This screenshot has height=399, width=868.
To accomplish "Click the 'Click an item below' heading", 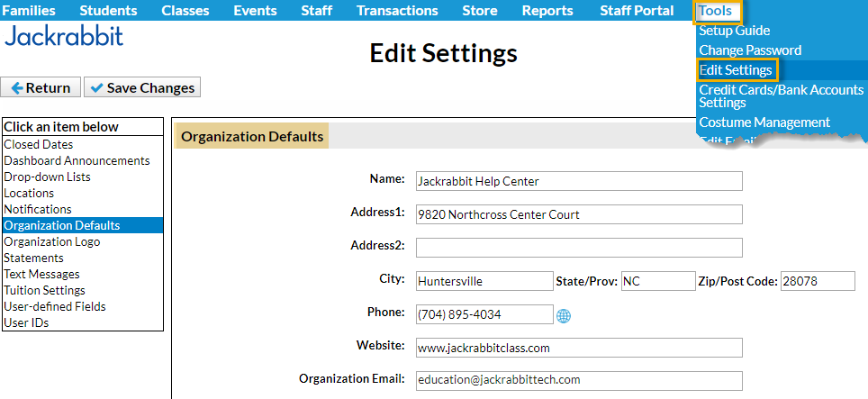I will [61, 127].
